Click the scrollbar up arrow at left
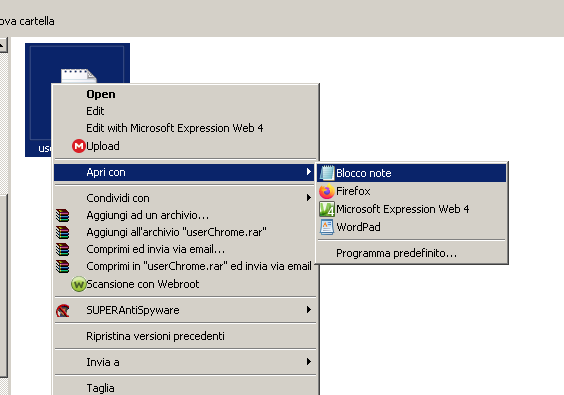The height and width of the screenshot is (395, 564). (x=3, y=45)
